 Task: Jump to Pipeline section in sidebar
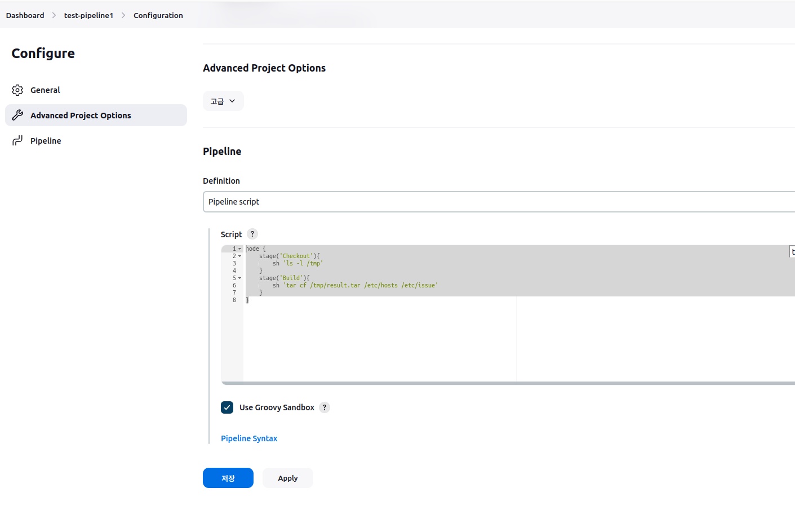coord(96,140)
